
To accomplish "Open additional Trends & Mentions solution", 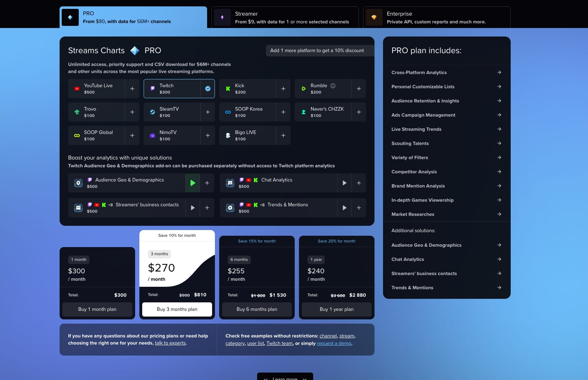I will coord(446,287).
